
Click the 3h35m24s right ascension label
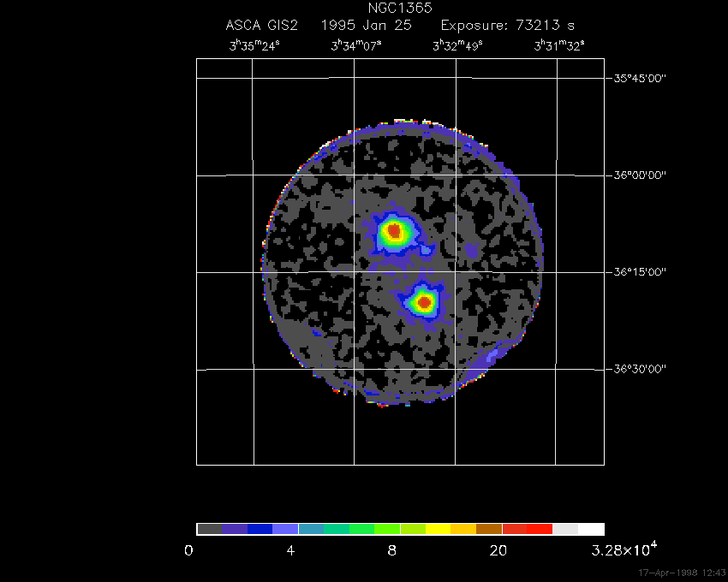point(254,46)
